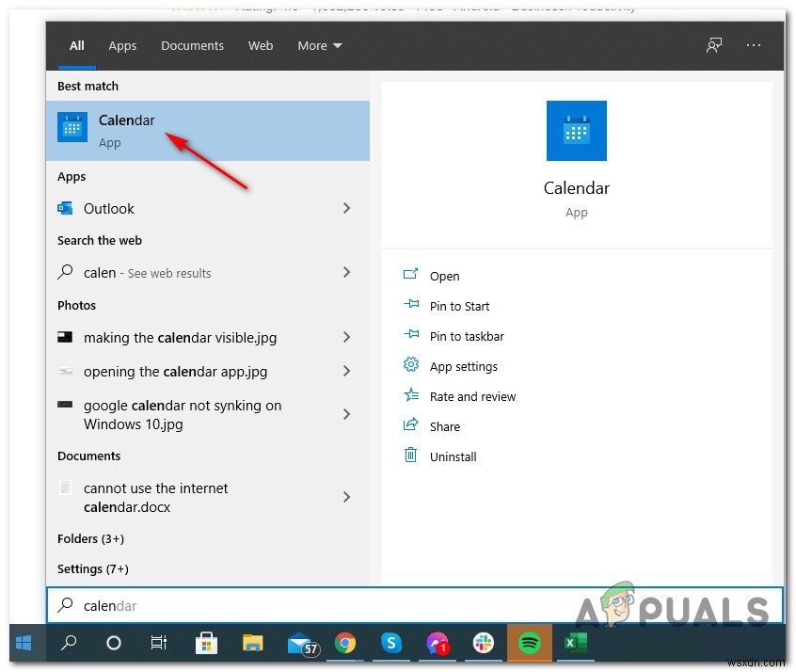This screenshot has height=672, width=796.
Task: Launch Spotify from the taskbar
Action: pyautogui.click(x=529, y=643)
